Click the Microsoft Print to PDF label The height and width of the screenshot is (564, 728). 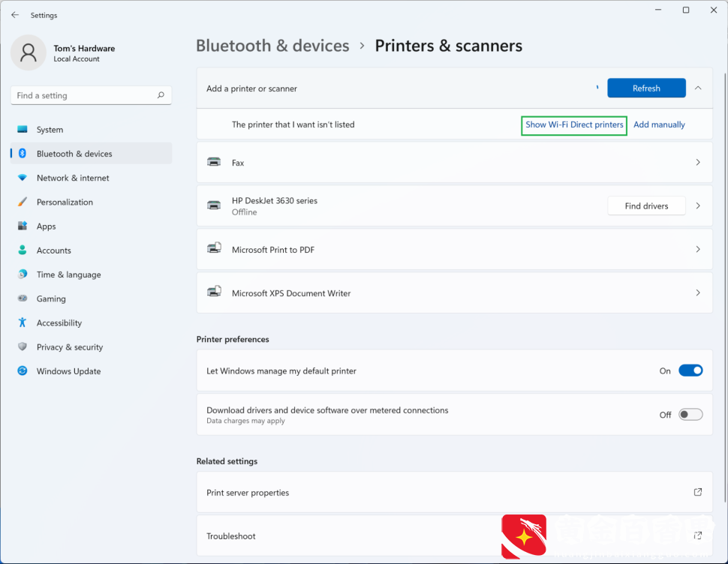pyautogui.click(x=273, y=250)
